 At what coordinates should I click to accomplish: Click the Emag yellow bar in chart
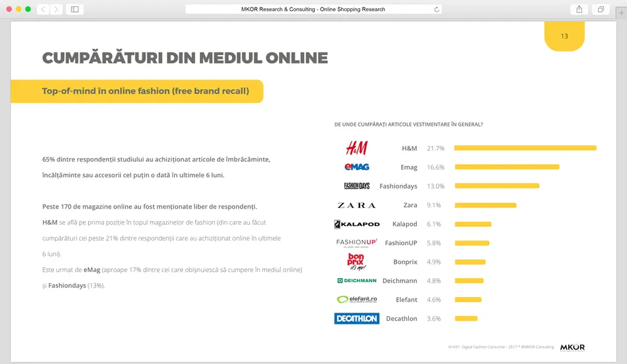(507, 167)
